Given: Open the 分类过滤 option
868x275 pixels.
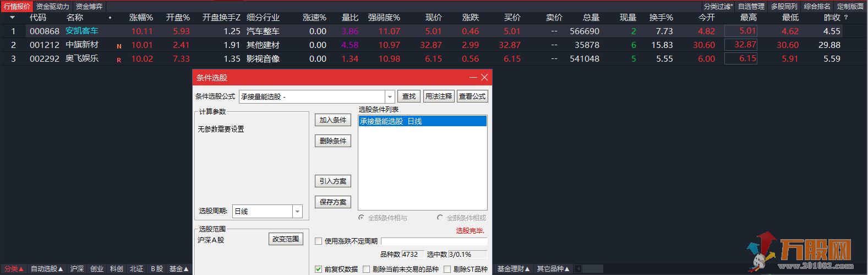Looking at the screenshot, I should click(718, 7).
